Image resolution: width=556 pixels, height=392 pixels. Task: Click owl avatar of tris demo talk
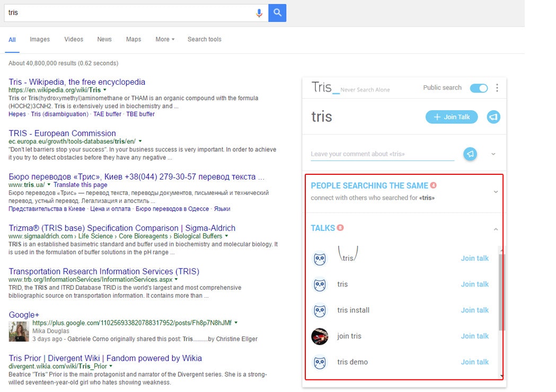coord(320,362)
